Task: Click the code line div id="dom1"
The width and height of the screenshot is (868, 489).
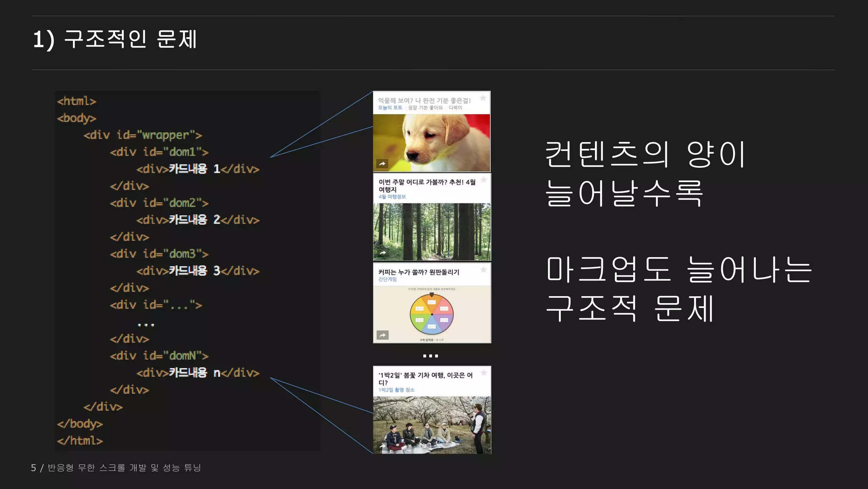Action: coord(159,152)
